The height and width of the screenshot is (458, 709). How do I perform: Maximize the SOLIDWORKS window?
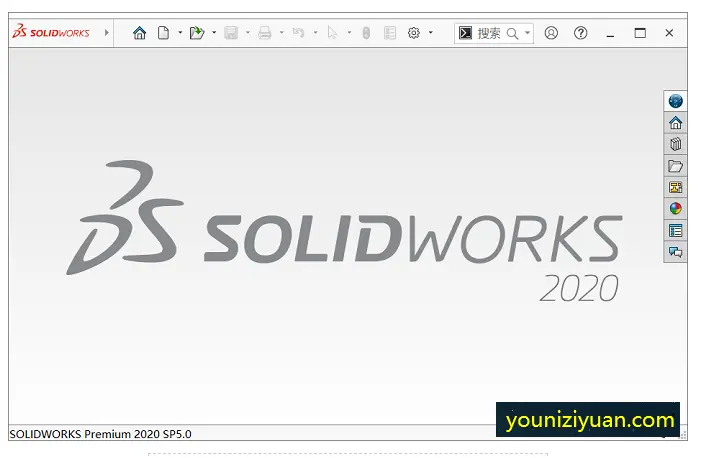click(640, 33)
